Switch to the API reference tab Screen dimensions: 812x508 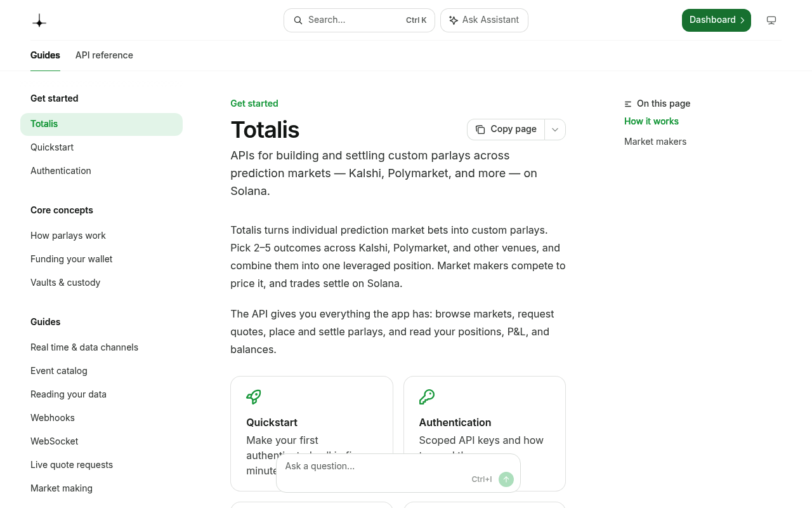coord(104,55)
